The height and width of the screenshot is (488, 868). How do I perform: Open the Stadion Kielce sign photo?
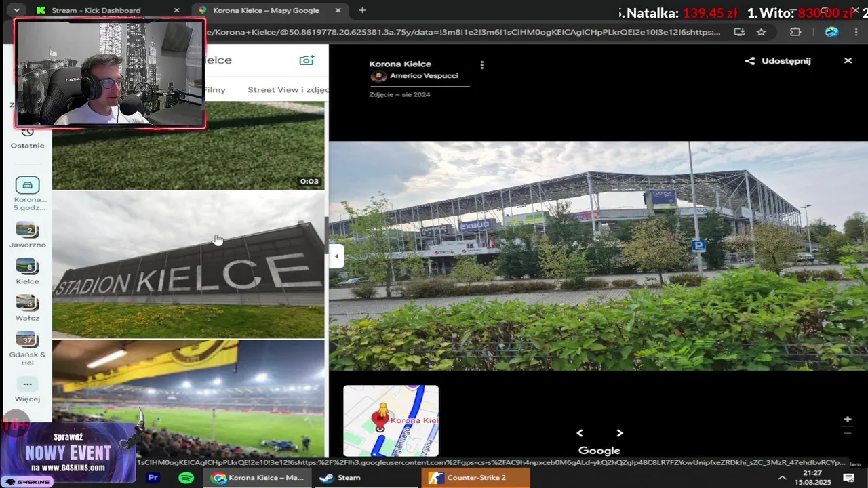189,265
